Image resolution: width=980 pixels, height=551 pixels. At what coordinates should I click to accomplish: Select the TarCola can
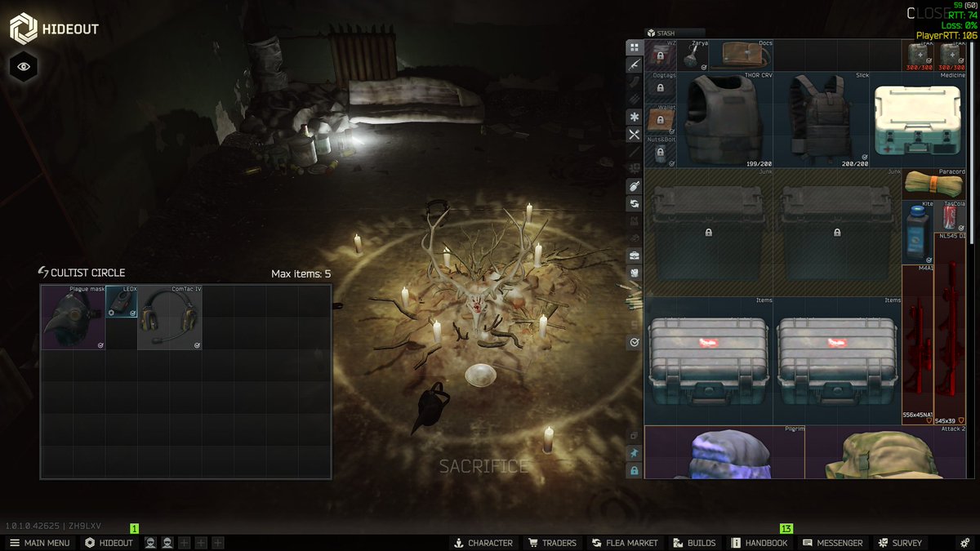tap(950, 216)
